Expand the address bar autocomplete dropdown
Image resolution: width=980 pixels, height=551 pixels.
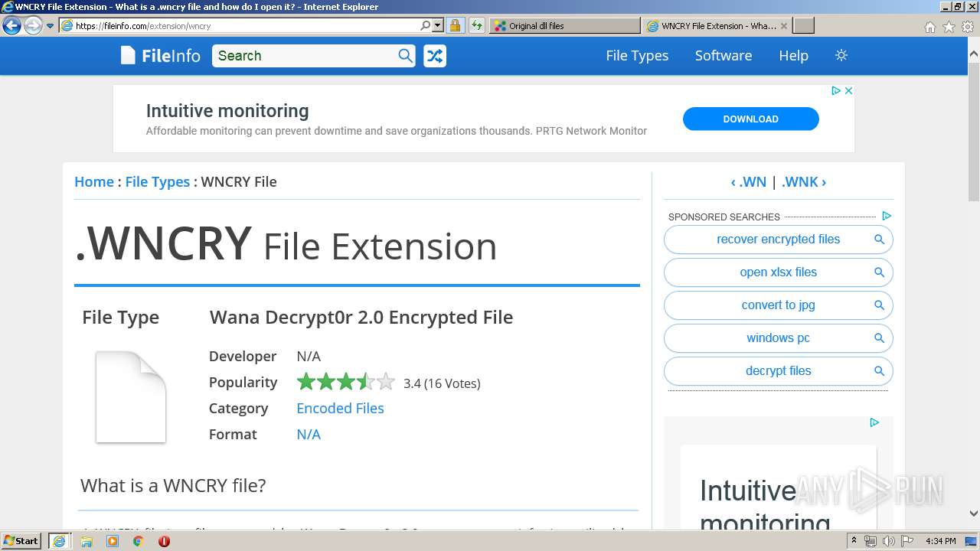pos(438,26)
